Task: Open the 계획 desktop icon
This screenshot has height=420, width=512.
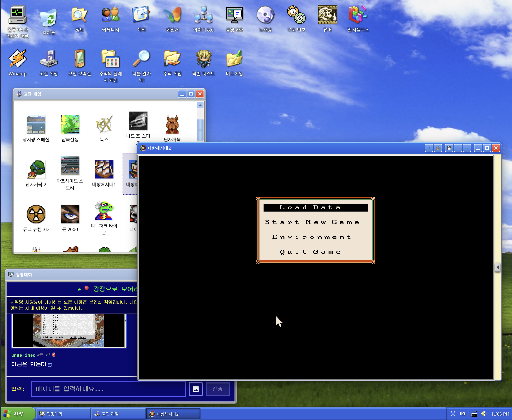Action: [x=141, y=19]
